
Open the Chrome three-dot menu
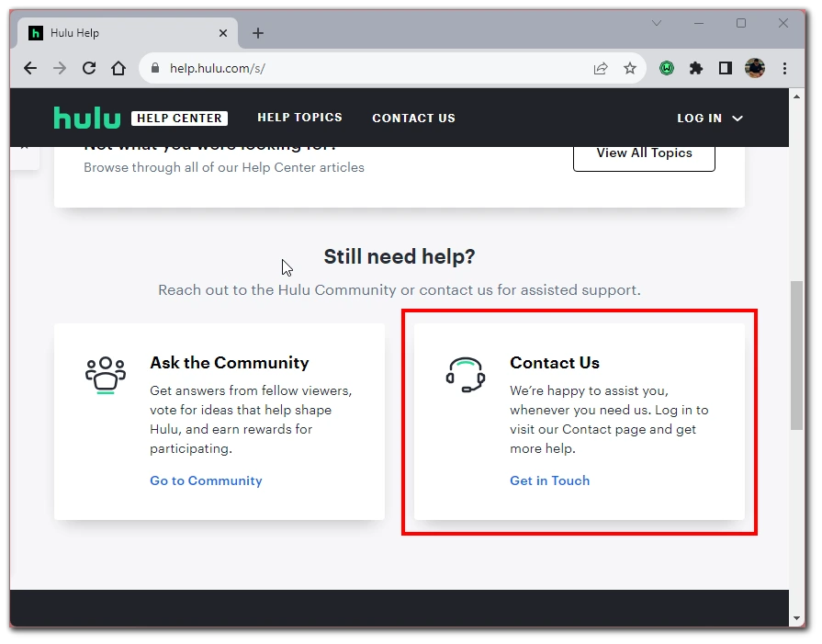[784, 68]
